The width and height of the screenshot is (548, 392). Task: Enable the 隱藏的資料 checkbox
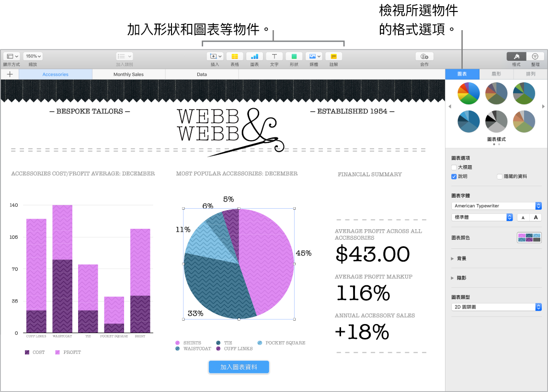pyautogui.click(x=499, y=177)
